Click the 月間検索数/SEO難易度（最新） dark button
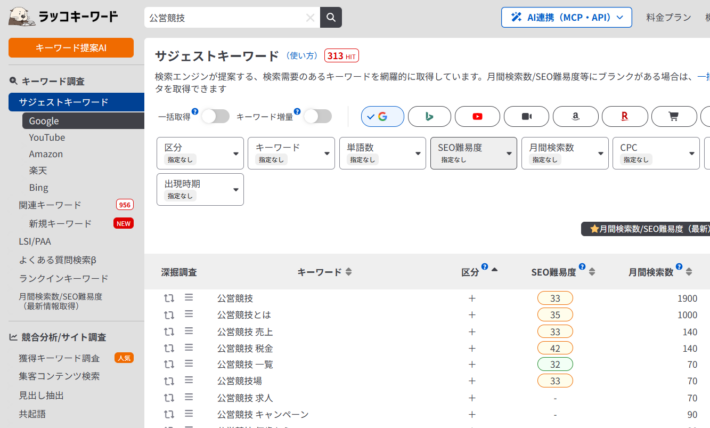Image resolution: width=710 pixels, height=428 pixels. [x=646, y=229]
